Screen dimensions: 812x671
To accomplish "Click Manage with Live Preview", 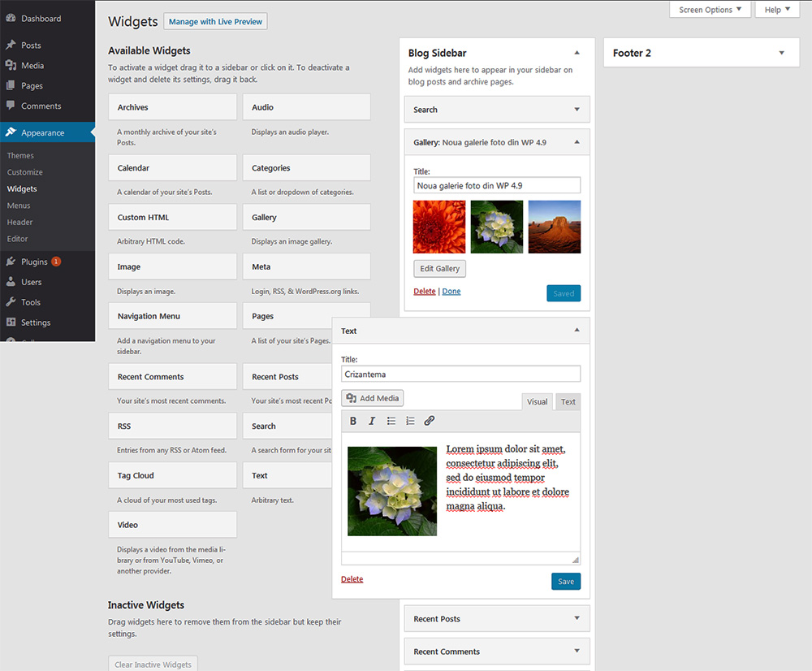I will 215,22.
